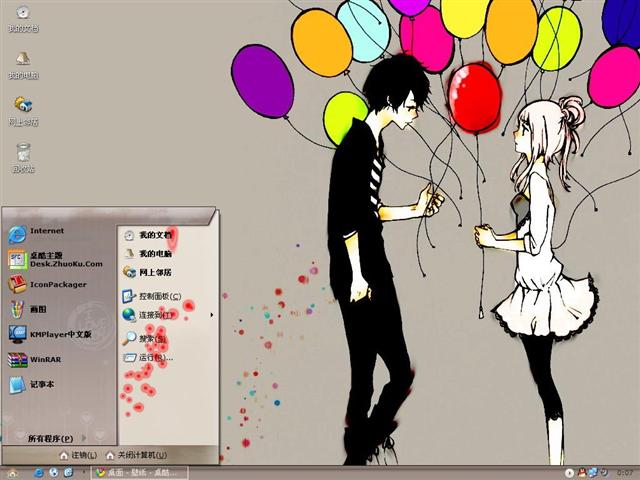Viewport: 640px width, 480px height.
Task: Open the 回收站 recycle bin icon
Action: 23,158
